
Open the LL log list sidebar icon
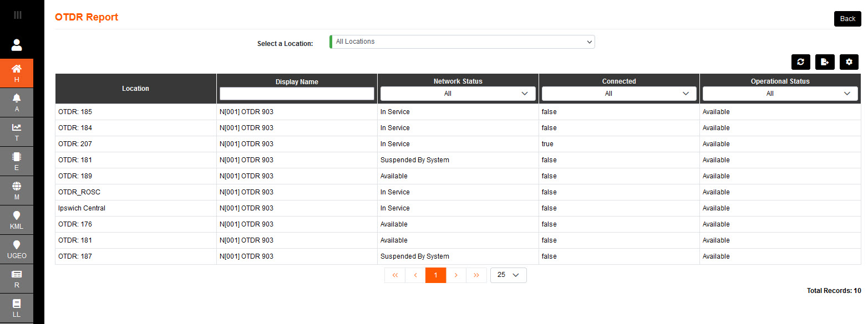[x=17, y=307]
